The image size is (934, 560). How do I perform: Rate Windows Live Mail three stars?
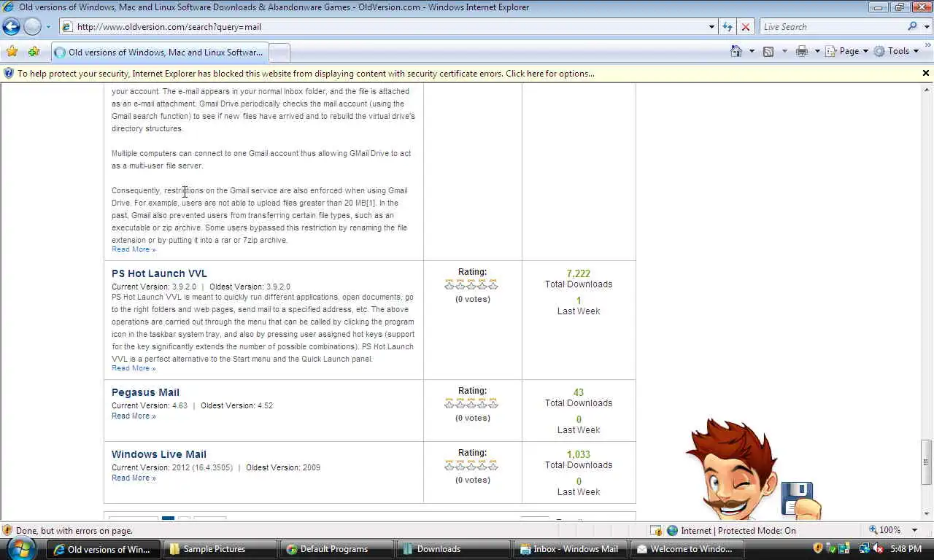[x=471, y=465]
